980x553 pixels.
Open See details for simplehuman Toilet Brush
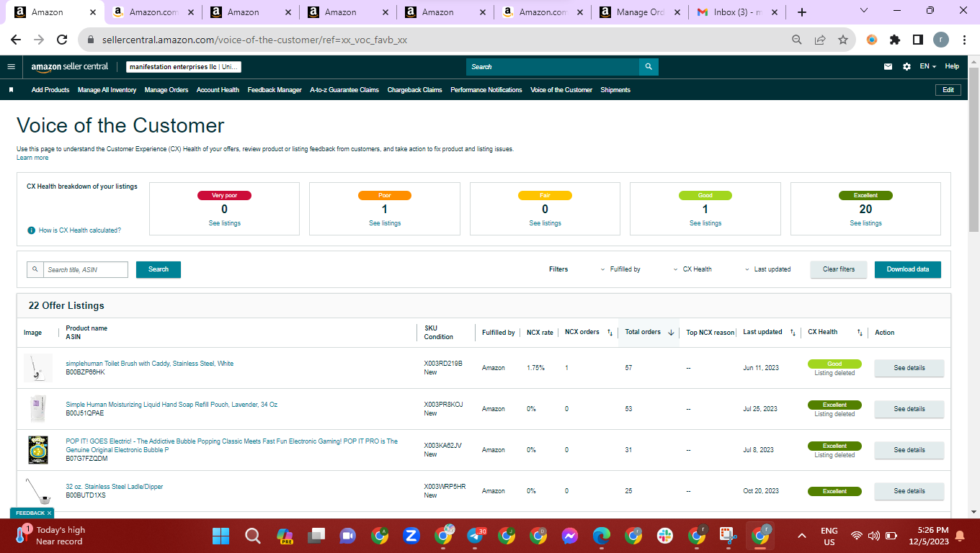[x=909, y=368]
